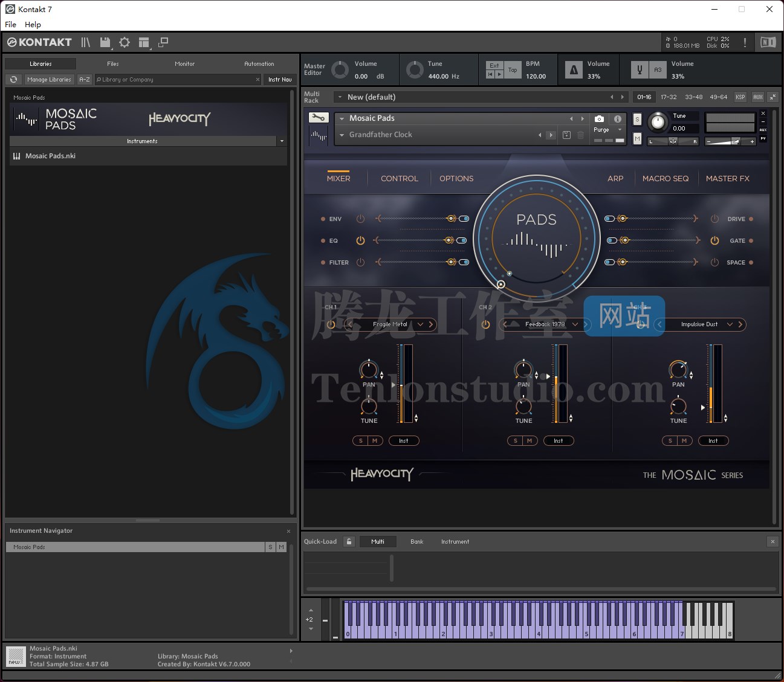
Task: Open the save/load floppy disk menu
Action: [x=106, y=42]
